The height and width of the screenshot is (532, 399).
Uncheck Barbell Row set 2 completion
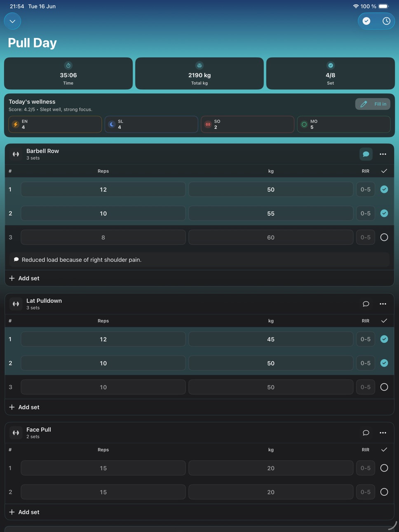[x=384, y=213]
